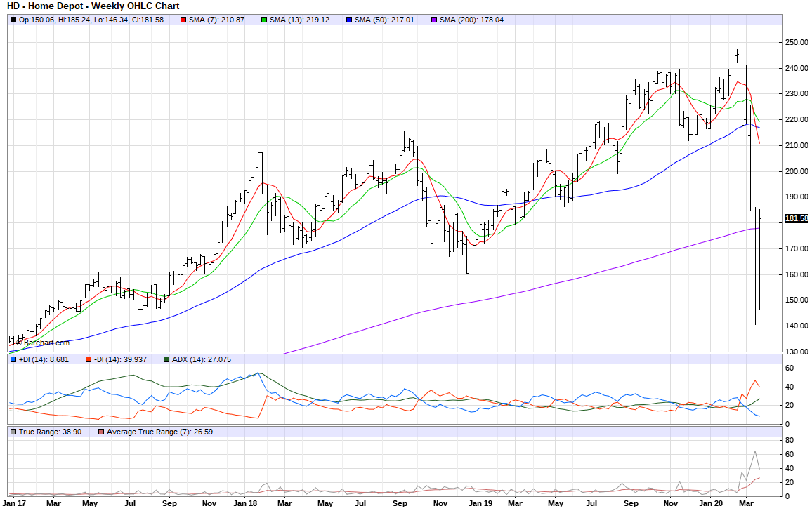812x525 pixels.
Task: Click the last price tag 181.58
Action: (x=797, y=219)
